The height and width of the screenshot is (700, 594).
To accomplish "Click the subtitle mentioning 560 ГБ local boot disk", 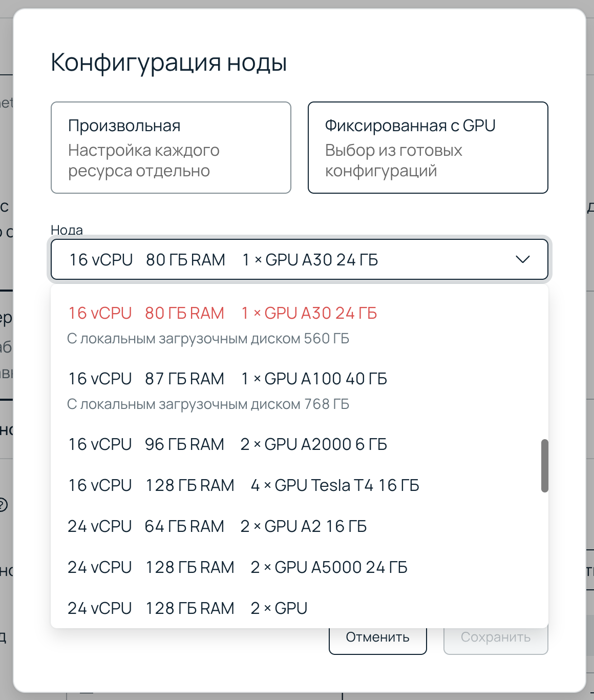I will pyautogui.click(x=208, y=339).
